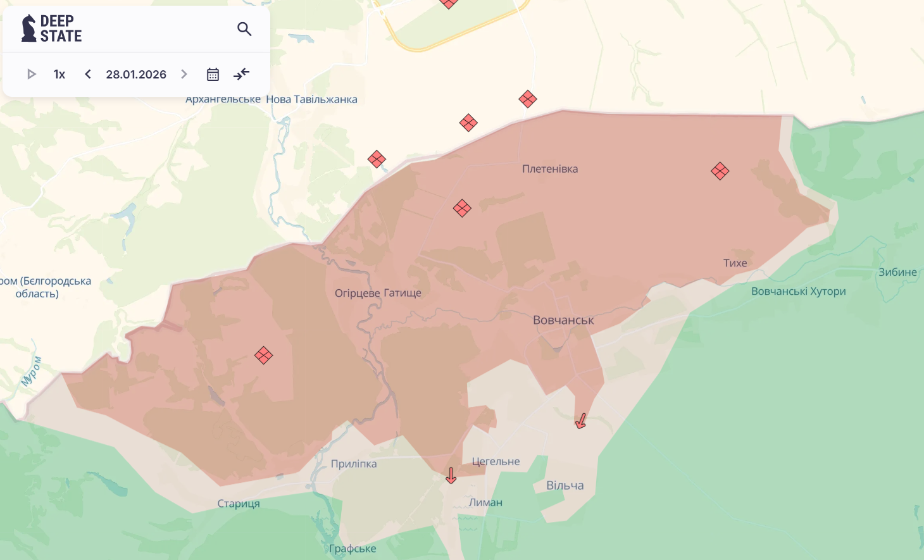This screenshot has width=924, height=560.
Task: Click the Зибине village label
Action: [897, 272]
